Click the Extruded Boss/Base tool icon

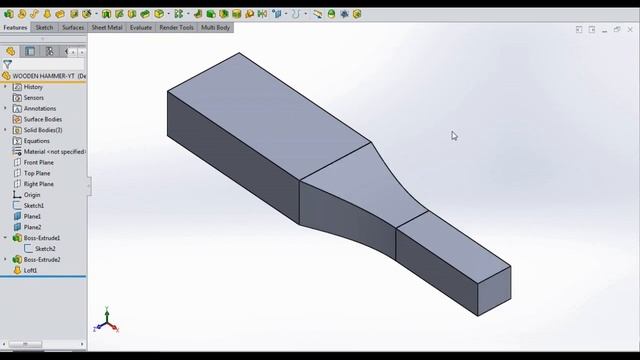(9, 14)
